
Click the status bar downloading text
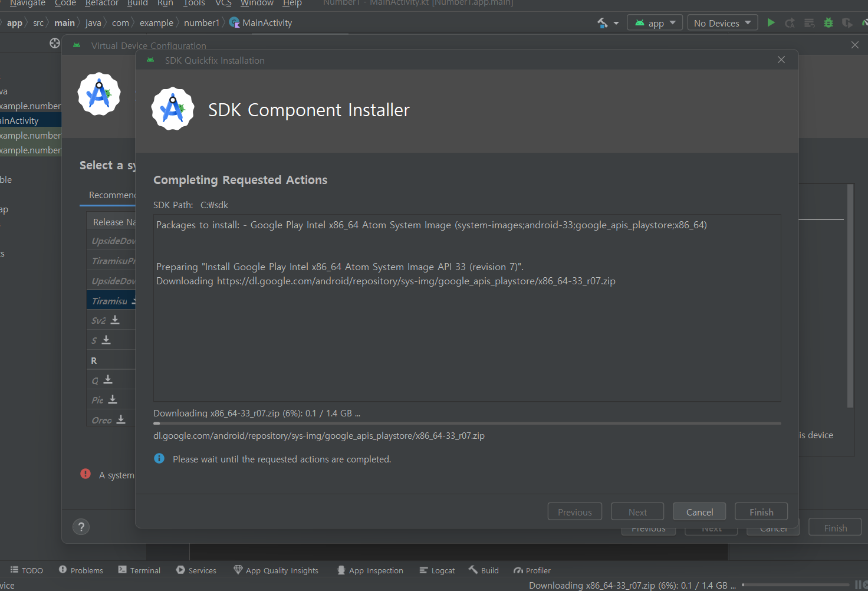click(x=632, y=585)
